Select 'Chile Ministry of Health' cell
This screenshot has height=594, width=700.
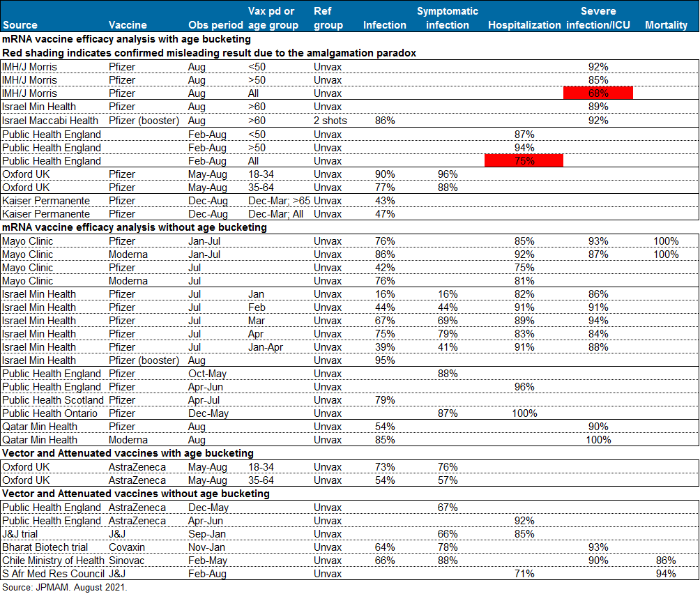pos(53,561)
